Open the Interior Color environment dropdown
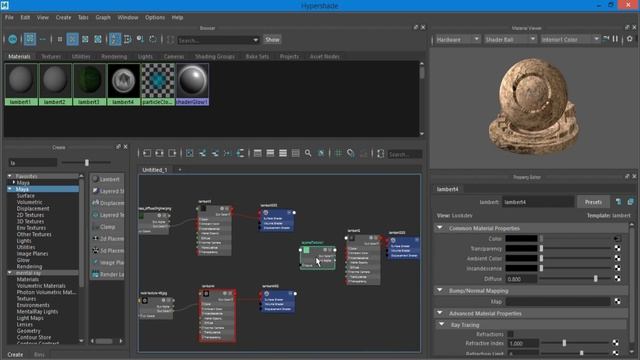Screen dimensions: 640x360 coord(570,39)
